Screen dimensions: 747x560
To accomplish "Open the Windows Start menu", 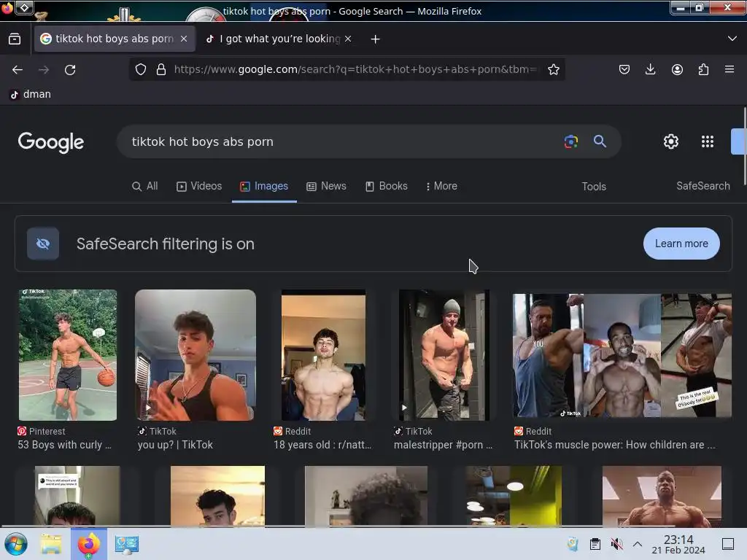I will 16,544.
